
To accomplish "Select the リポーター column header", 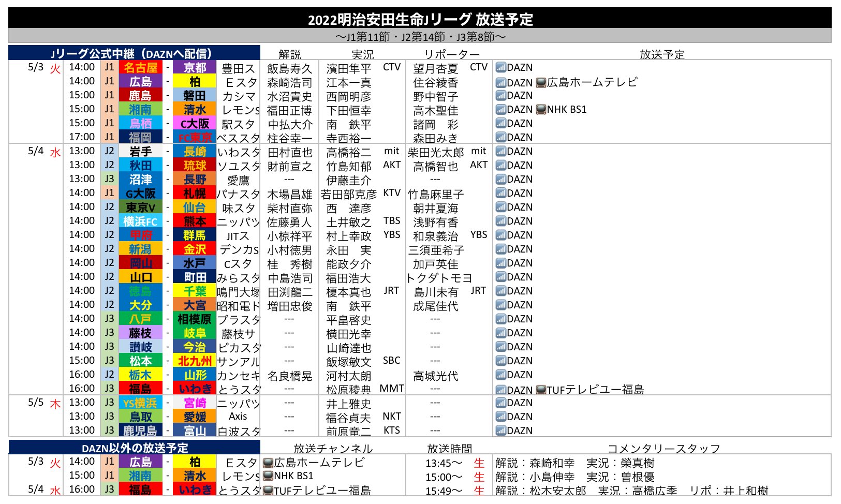I will tap(451, 53).
